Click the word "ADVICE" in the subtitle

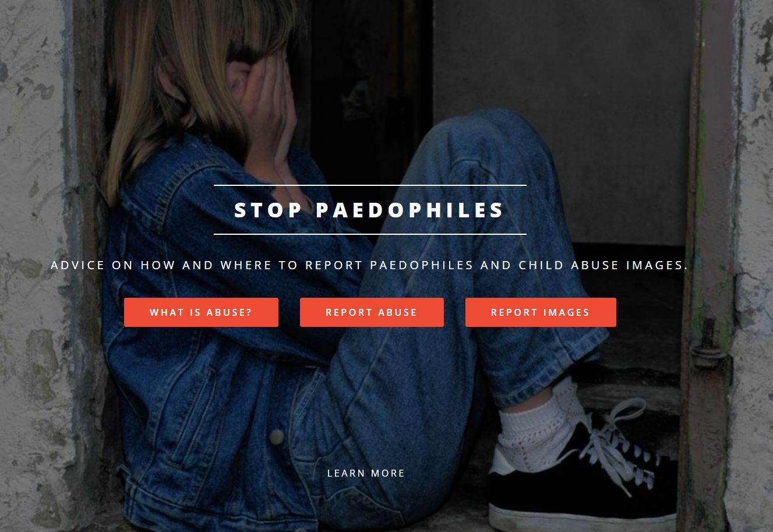[78, 265]
